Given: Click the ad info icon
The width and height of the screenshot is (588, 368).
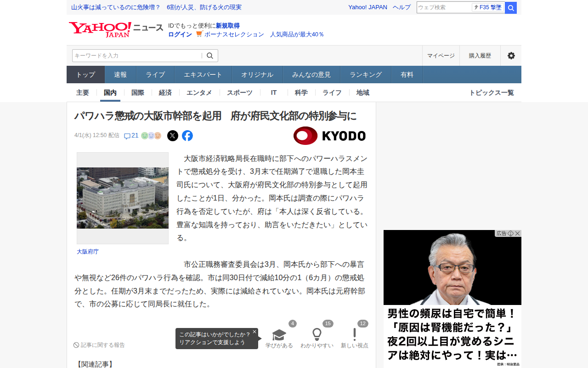Looking at the screenshot, I should 510,233.
